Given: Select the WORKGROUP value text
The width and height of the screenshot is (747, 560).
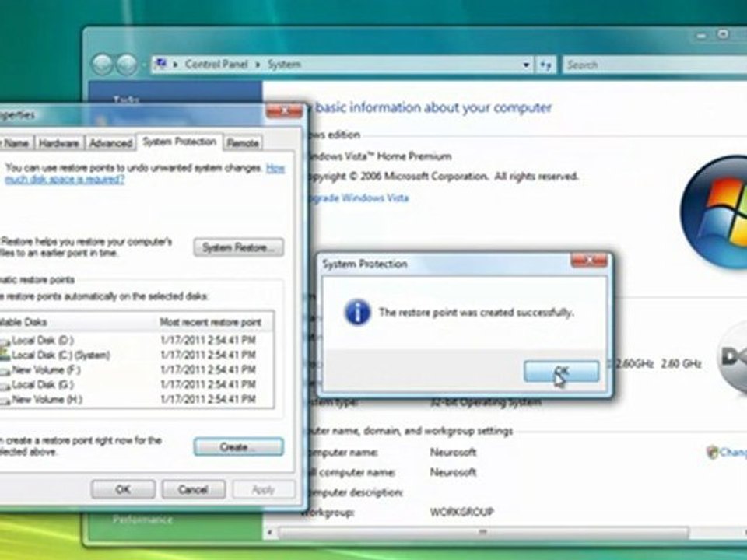Looking at the screenshot, I should [x=461, y=513].
